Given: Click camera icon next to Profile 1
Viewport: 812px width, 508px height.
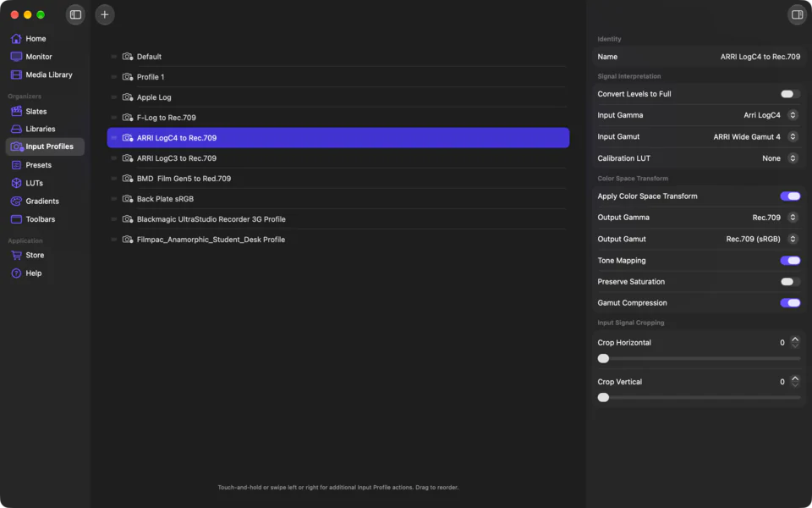Looking at the screenshot, I should tap(128, 77).
